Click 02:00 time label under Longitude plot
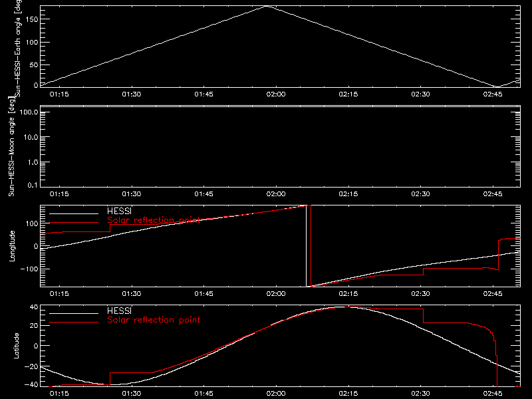The width and height of the screenshot is (532, 399). pos(276,293)
